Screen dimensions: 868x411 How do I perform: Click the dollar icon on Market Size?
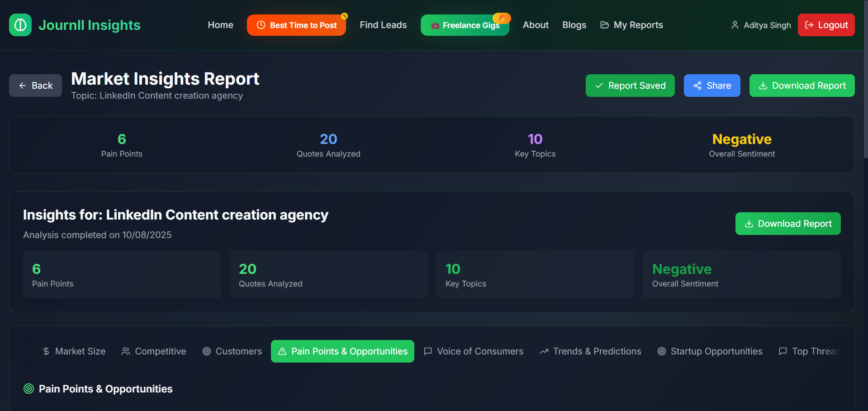[46, 351]
